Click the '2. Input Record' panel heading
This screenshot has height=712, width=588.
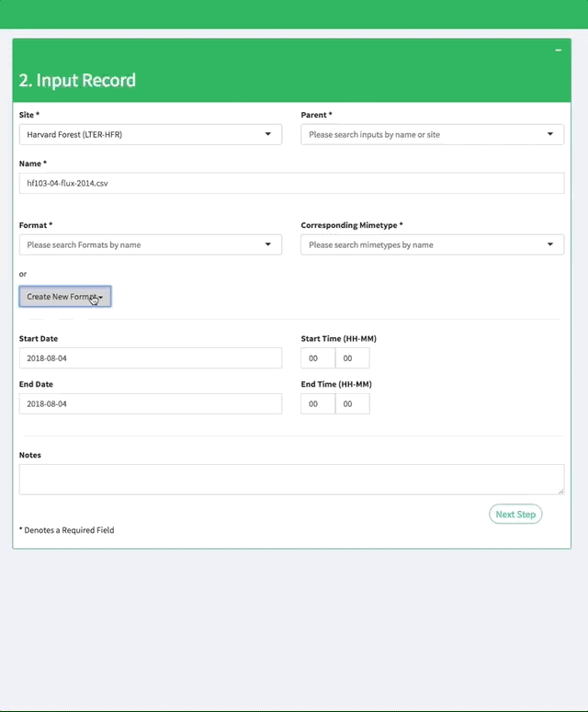(x=77, y=80)
